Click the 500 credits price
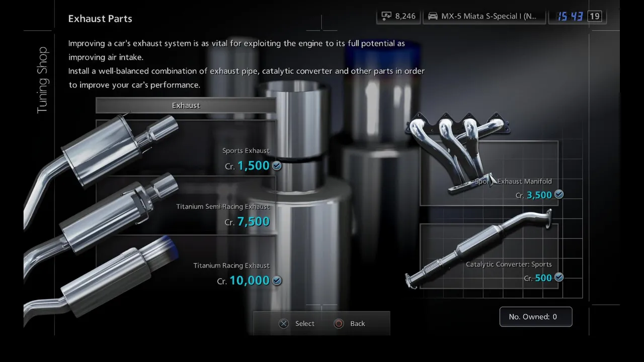 543,278
